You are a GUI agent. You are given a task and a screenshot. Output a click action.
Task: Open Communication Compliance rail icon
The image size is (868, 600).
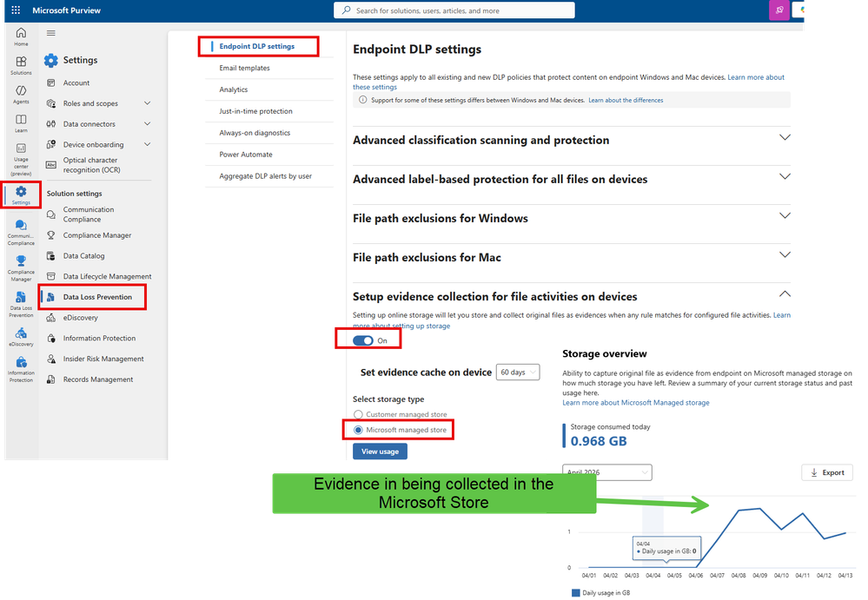pyautogui.click(x=21, y=232)
